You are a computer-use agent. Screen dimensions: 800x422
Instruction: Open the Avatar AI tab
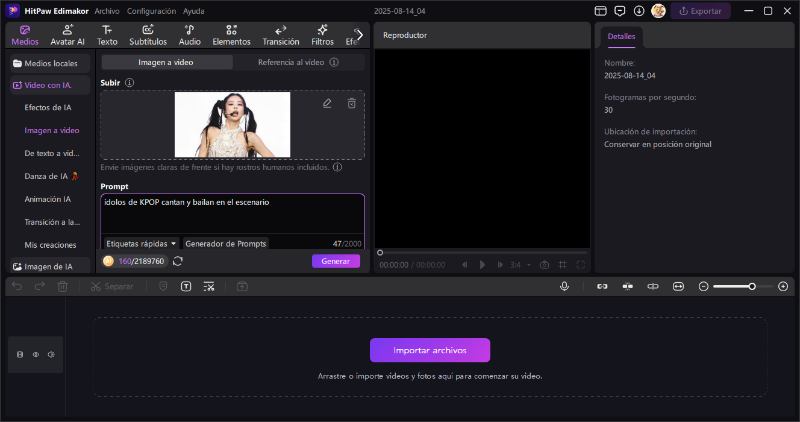point(67,35)
